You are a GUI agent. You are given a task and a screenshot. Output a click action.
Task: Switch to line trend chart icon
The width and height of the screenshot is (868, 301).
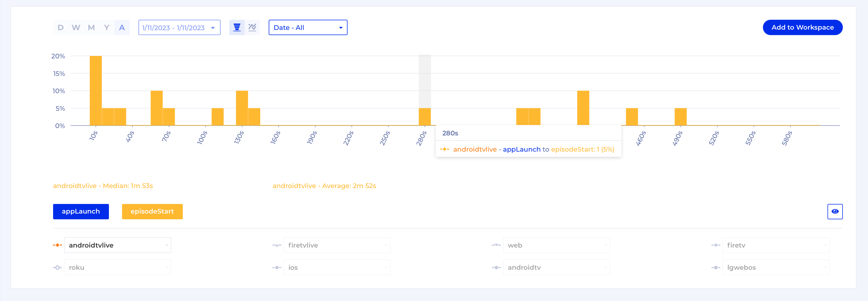[252, 27]
